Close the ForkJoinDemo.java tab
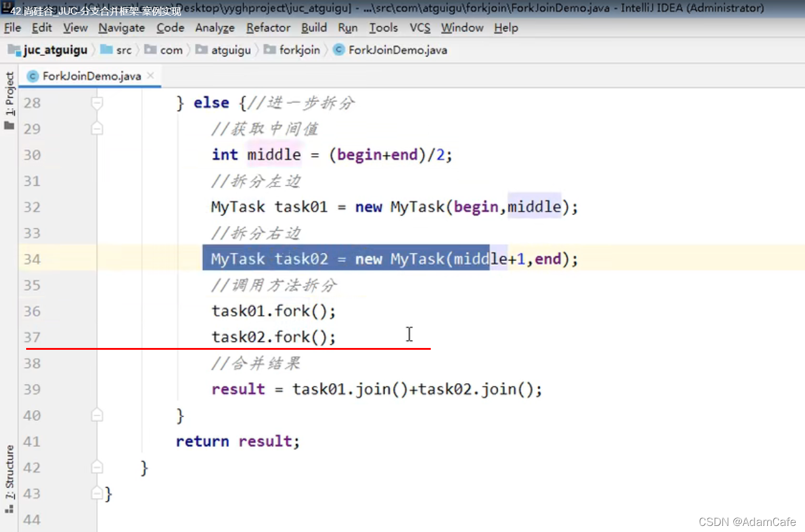 point(151,75)
